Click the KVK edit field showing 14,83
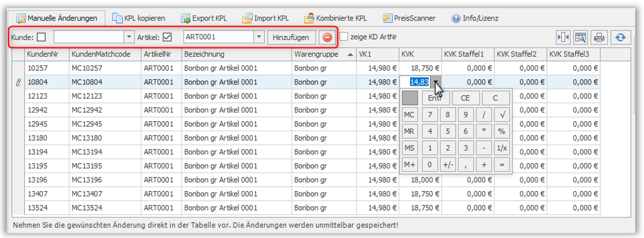Screen dimensions: 644x238 (415, 82)
